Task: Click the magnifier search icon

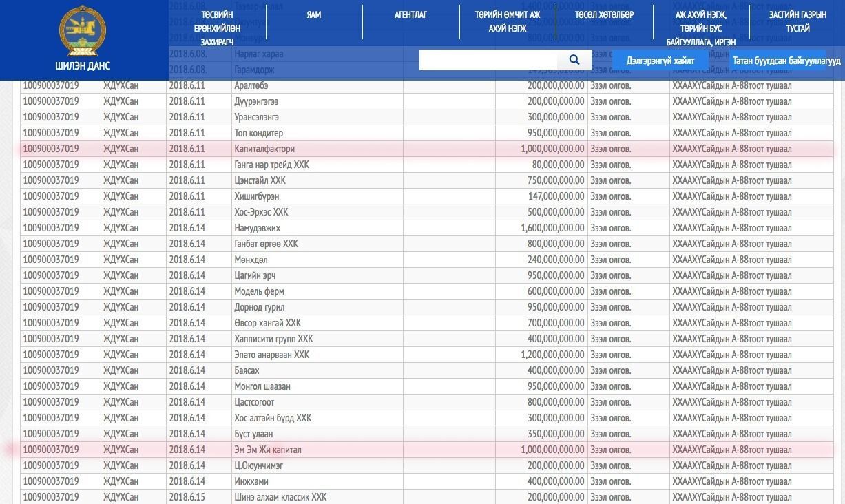Action: [574, 60]
